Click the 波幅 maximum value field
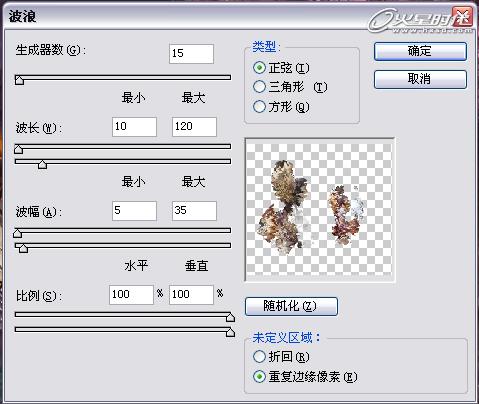This screenshot has width=479, height=404. click(x=194, y=211)
